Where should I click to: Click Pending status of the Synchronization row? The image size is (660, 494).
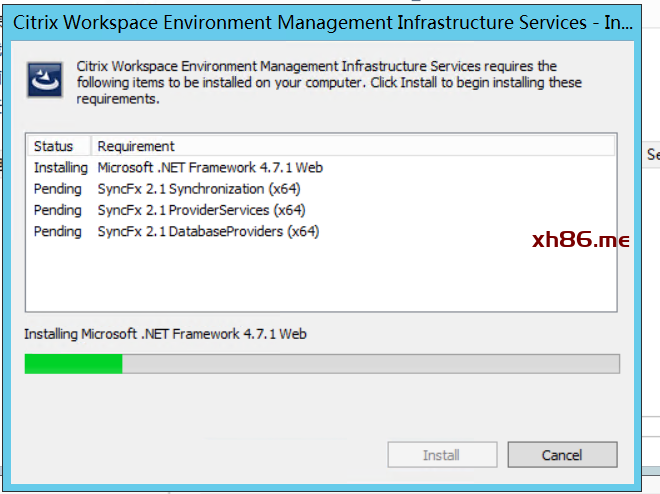click(x=58, y=189)
